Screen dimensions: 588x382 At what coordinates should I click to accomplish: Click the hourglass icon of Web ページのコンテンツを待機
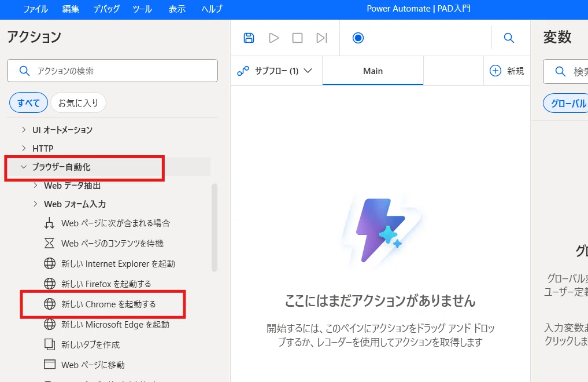49,243
